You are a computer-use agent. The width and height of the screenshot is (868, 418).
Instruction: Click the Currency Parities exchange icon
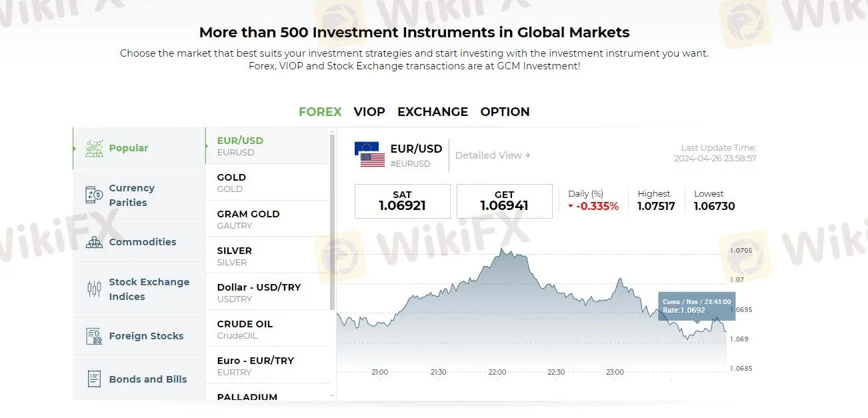point(94,195)
